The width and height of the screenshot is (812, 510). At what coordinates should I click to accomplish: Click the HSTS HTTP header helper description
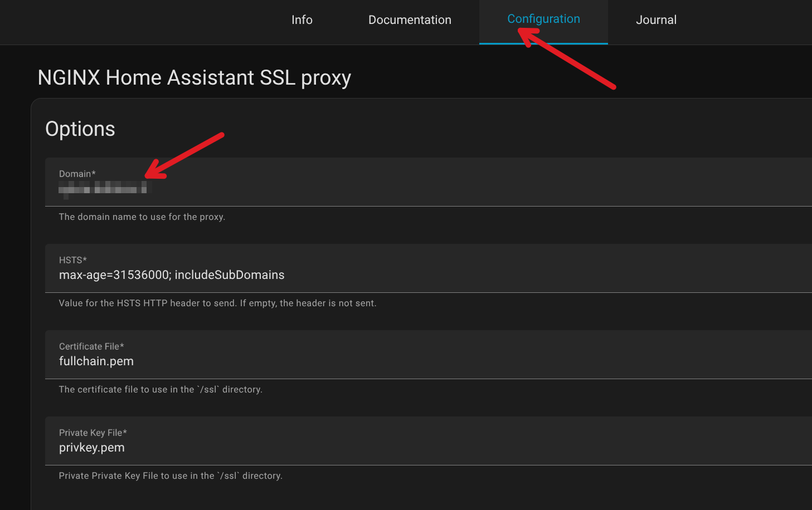(217, 303)
